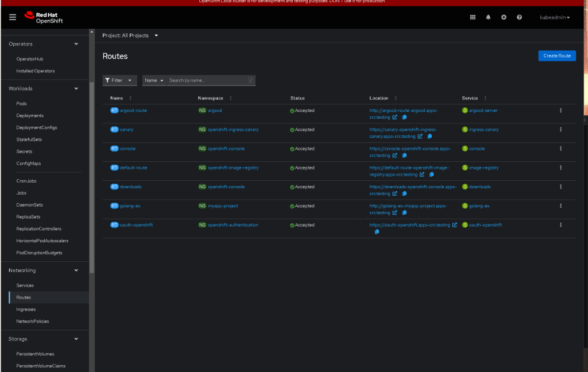
Task: Open HorizontalPodAutoscalers in the sidebar
Action: 42,241
